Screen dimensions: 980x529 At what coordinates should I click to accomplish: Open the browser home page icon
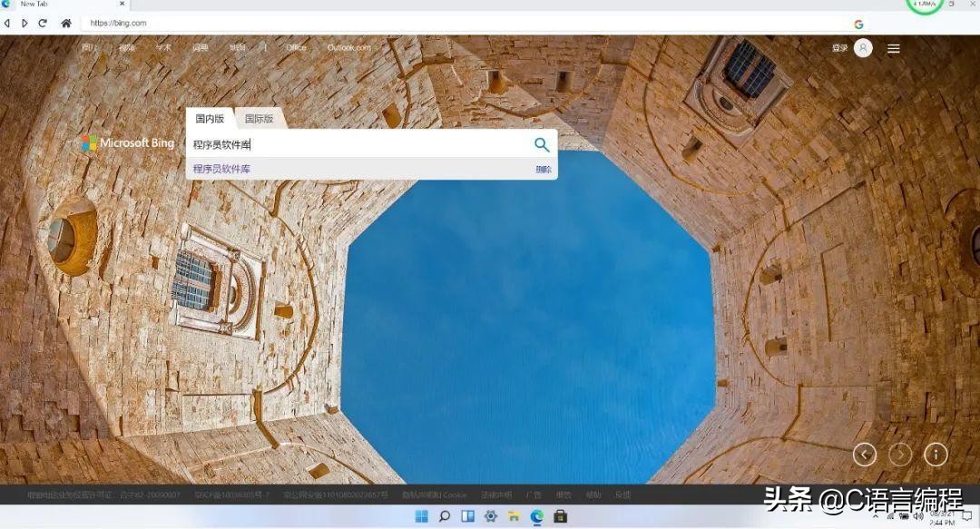click(x=64, y=23)
